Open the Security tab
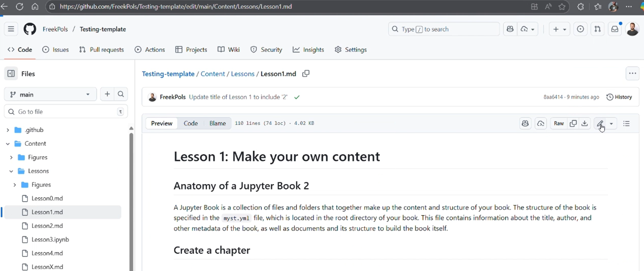 tap(266, 50)
